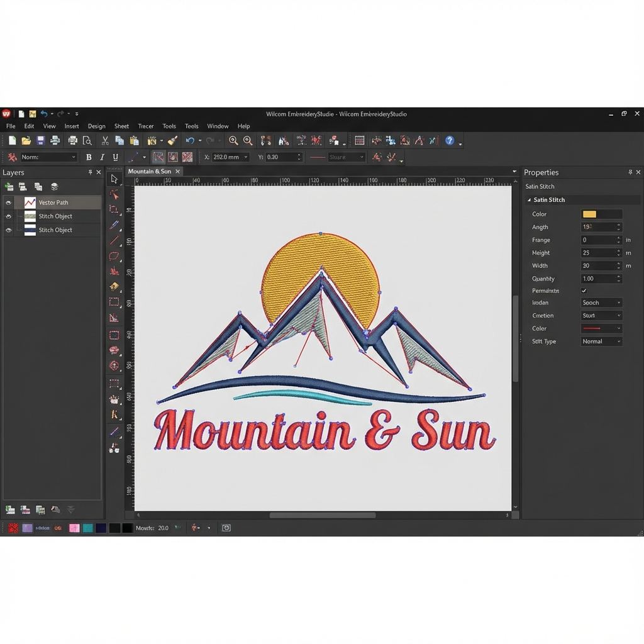Click the Width value input field
The image size is (644, 644).
click(x=597, y=266)
